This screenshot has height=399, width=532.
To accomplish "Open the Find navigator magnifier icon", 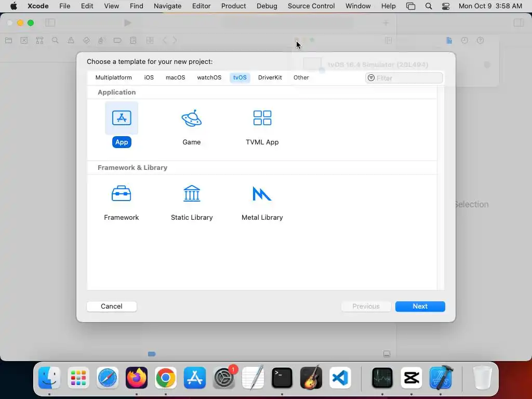I will (55, 41).
